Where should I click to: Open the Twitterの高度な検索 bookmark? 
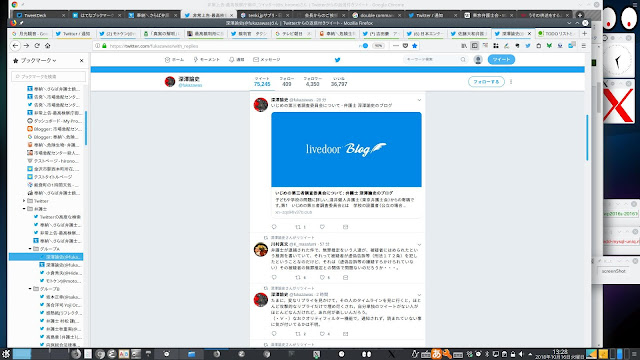[x=60, y=217]
